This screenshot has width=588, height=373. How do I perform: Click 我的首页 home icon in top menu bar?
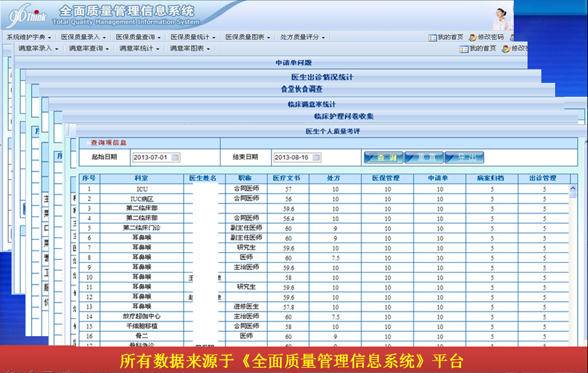(x=433, y=37)
